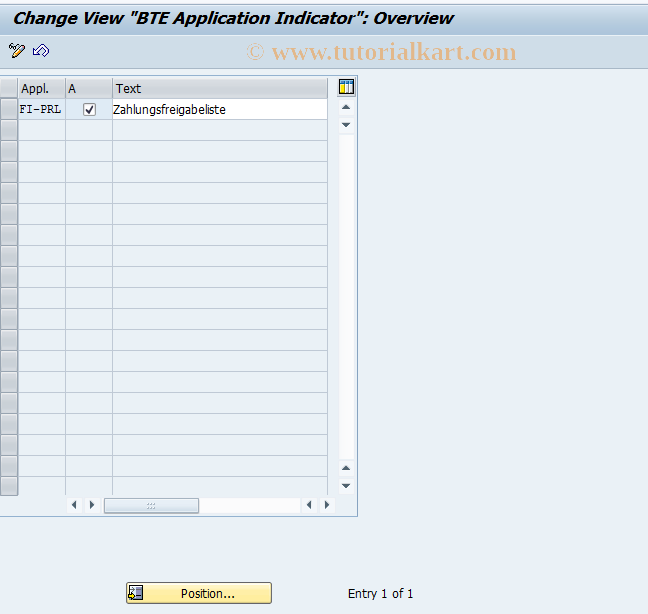Toggle the A checkbox for FI-PRL

click(89, 109)
